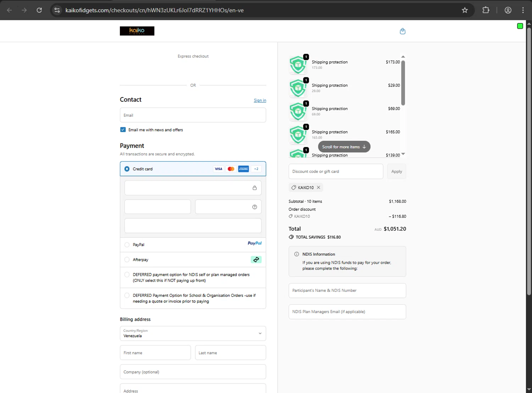The height and width of the screenshot is (393, 532).
Task: Click the Mastercard logo
Action: [231, 169]
